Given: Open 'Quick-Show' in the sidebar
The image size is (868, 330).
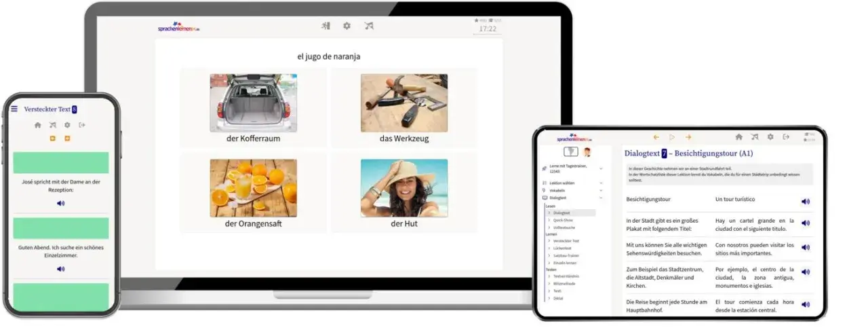Looking at the screenshot, I should click(x=563, y=219).
